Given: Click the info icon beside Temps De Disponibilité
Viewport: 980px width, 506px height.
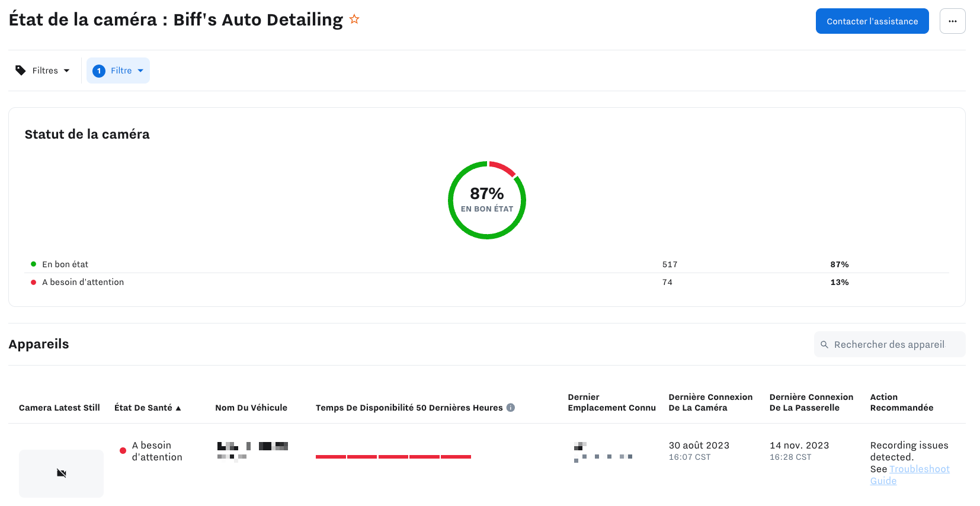Looking at the screenshot, I should [511, 408].
